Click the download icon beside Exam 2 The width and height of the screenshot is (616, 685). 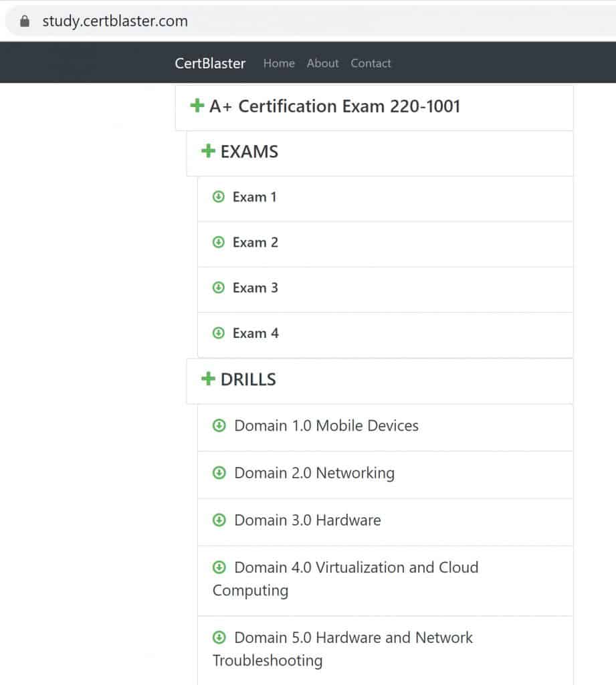pyautogui.click(x=219, y=242)
